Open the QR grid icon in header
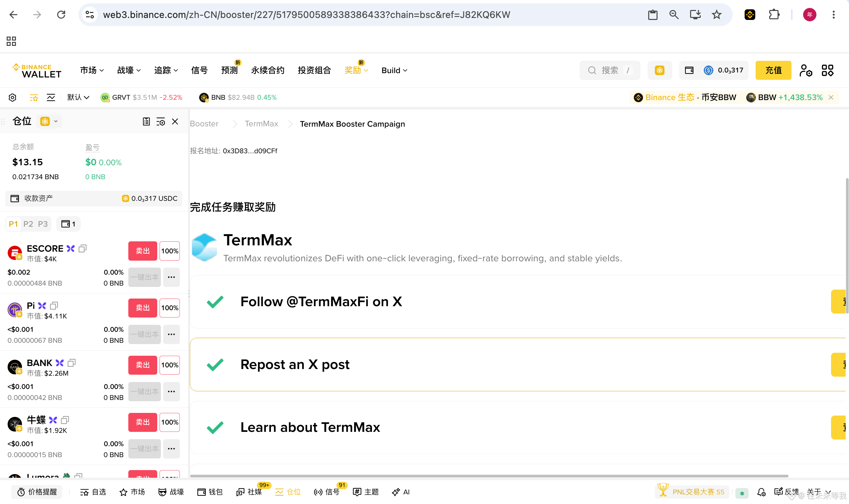Screen dimensions: 849x504 click(827, 70)
